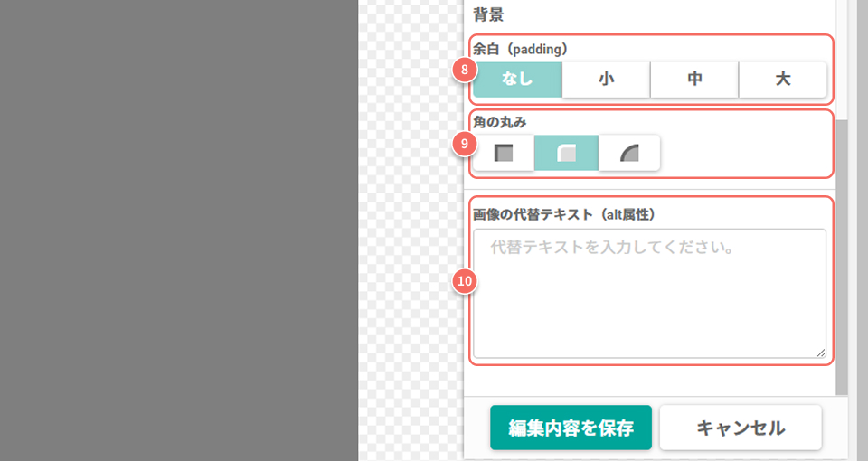Focus the alt text input area

(x=650, y=294)
